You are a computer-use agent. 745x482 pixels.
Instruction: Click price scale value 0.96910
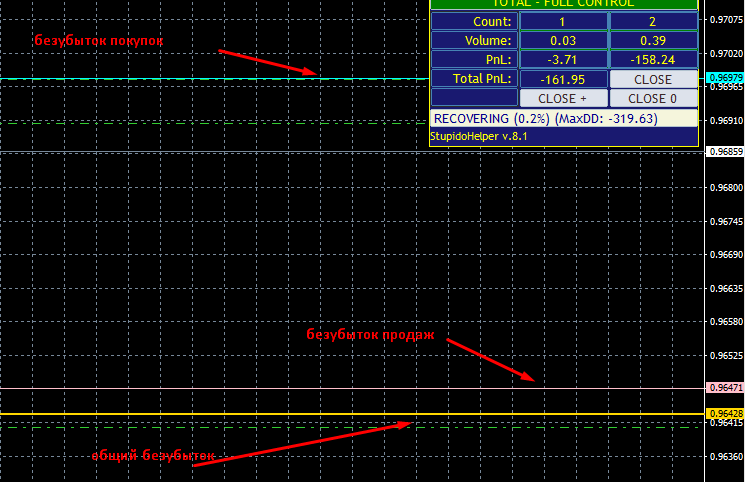pos(726,121)
